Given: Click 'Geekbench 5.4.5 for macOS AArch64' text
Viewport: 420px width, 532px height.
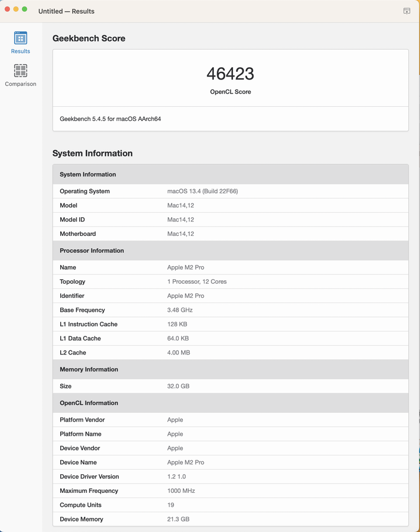Looking at the screenshot, I should click(x=110, y=119).
